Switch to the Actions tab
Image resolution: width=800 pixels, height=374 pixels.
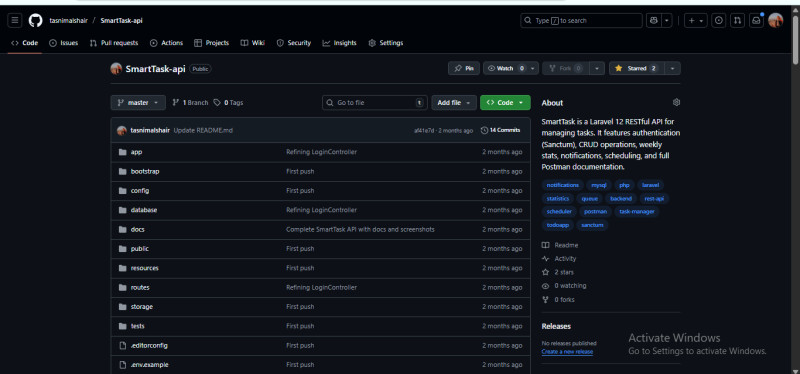pos(166,43)
